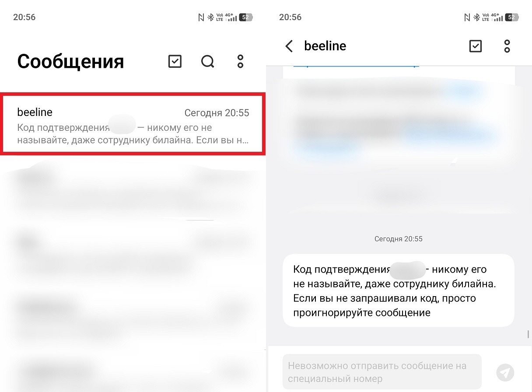Tap the Bluetooth icon in left status bar
This screenshot has height=392, width=532.
coord(210,17)
